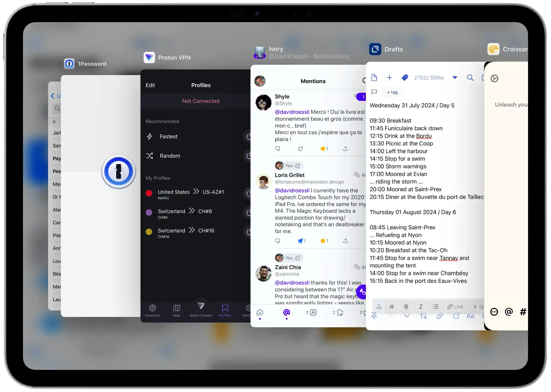Share Shyle's post in Ivory
The height and width of the screenshot is (392, 551).
tap(346, 149)
